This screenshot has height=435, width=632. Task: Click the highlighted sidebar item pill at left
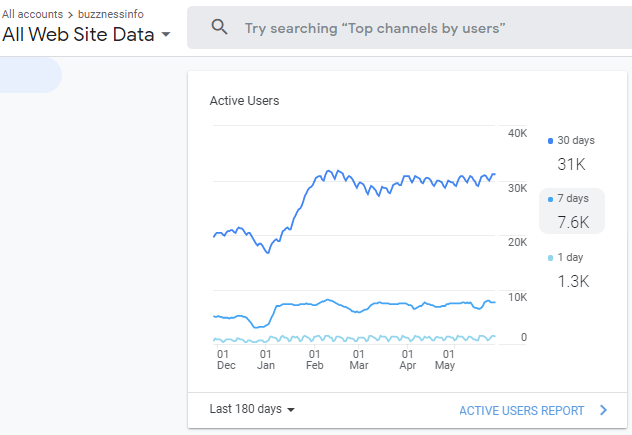pyautogui.click(x=30, y=75)
